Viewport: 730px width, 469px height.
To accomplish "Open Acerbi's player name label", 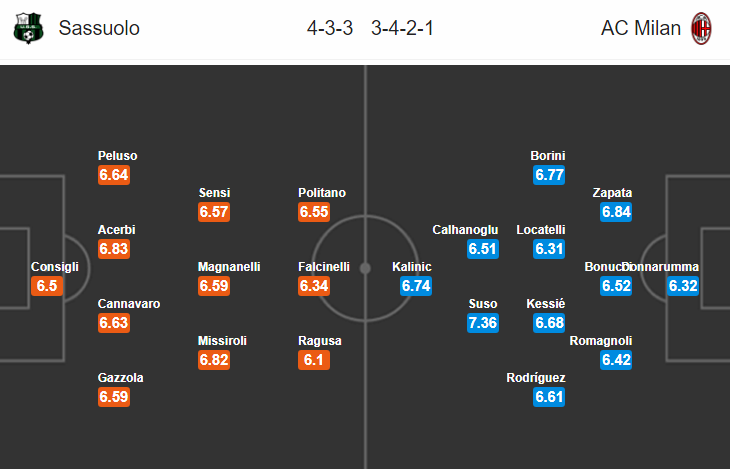I will click(116, 230).
